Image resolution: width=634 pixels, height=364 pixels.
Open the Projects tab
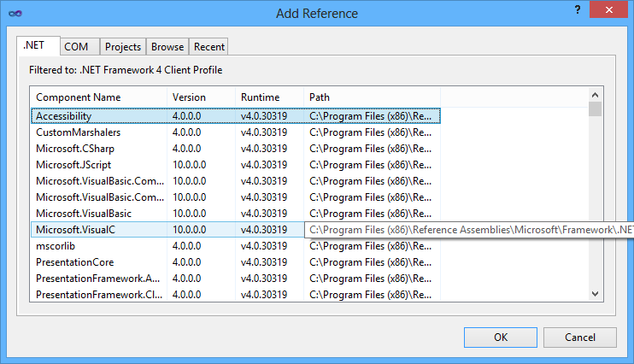point(123,47)
